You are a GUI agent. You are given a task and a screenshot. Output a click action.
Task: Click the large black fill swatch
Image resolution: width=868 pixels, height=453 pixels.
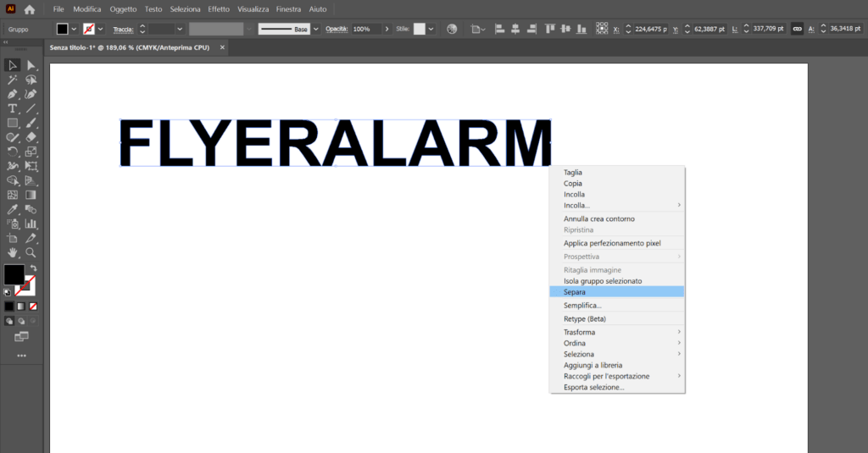coord(14,274)
